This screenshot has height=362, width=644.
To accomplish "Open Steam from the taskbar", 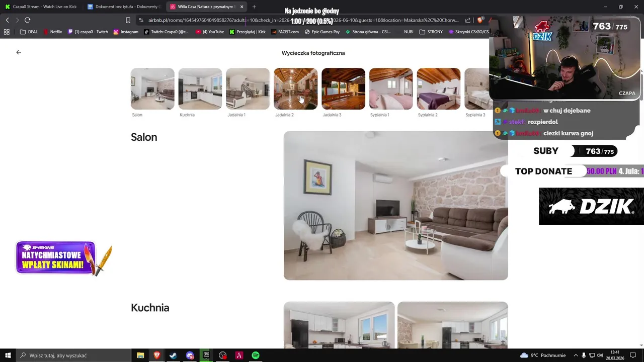I will (x=173, y=355).
